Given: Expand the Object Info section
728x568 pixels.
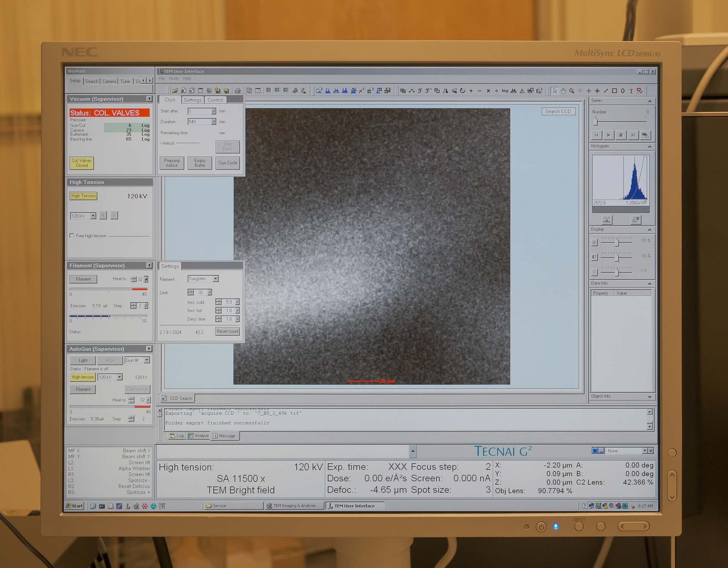Looking at the screenshot, I should click(x=650, y=397).
